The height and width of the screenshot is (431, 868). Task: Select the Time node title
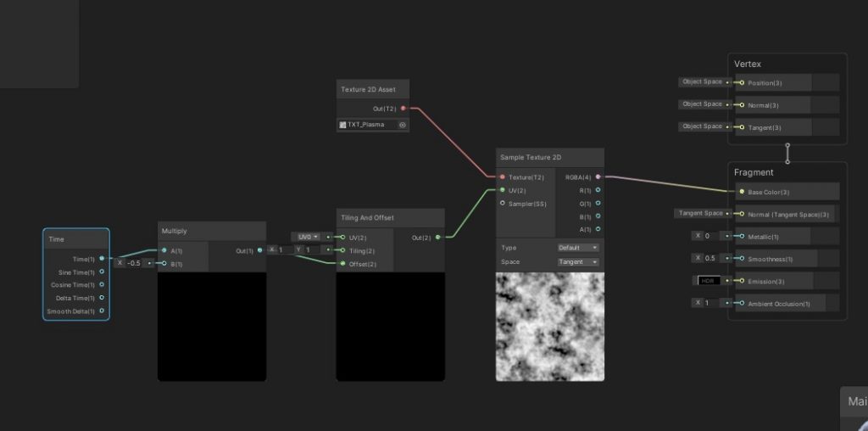pyautogui.click(x=57, y=239)
